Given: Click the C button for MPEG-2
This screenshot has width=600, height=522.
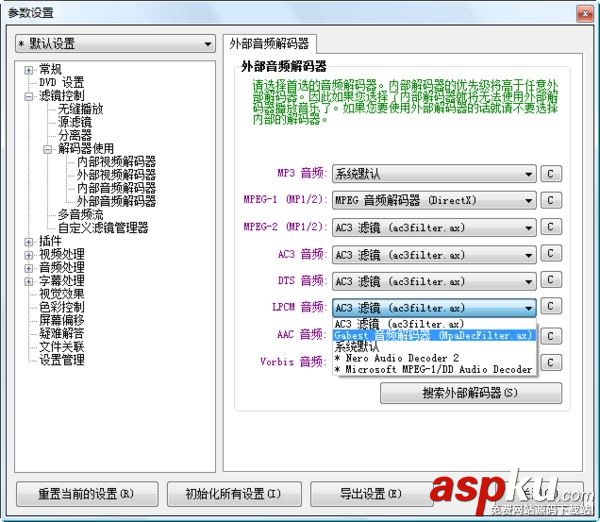Looking at the screenshot, I should pyautogui.click(x=551, y=227).
